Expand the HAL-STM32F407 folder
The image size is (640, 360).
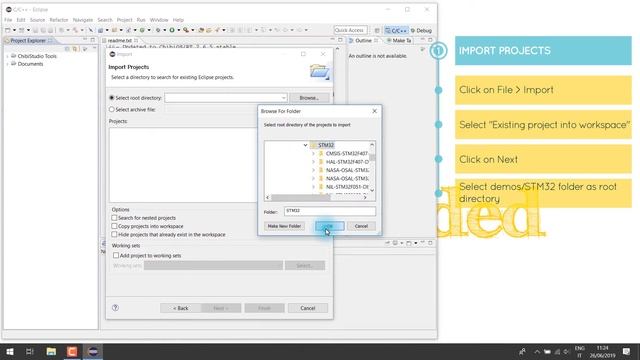pyautogui.click(x=313, y=162)
